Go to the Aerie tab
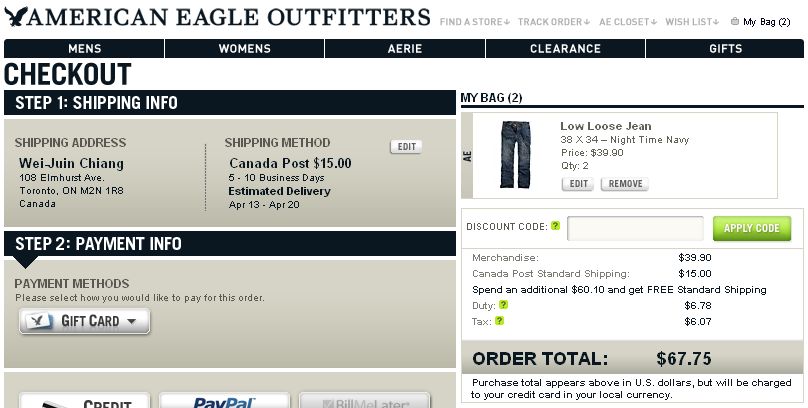 click(x=405, y=48)
